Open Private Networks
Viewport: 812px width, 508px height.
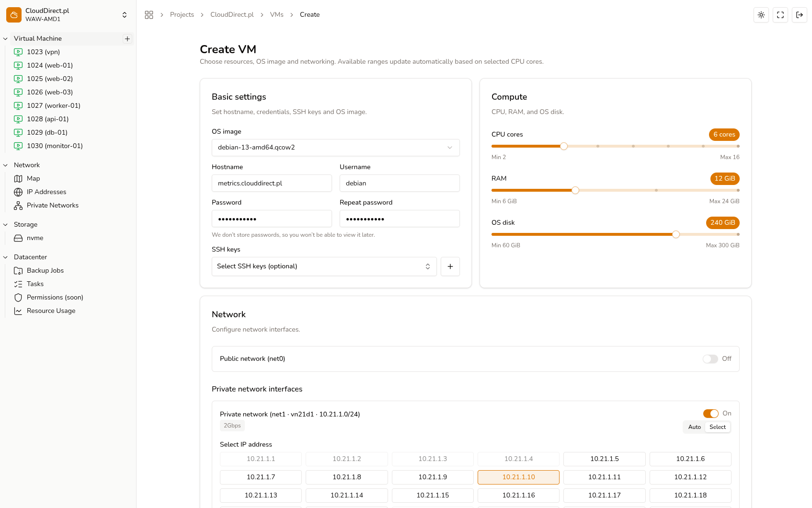click(53, 205)
